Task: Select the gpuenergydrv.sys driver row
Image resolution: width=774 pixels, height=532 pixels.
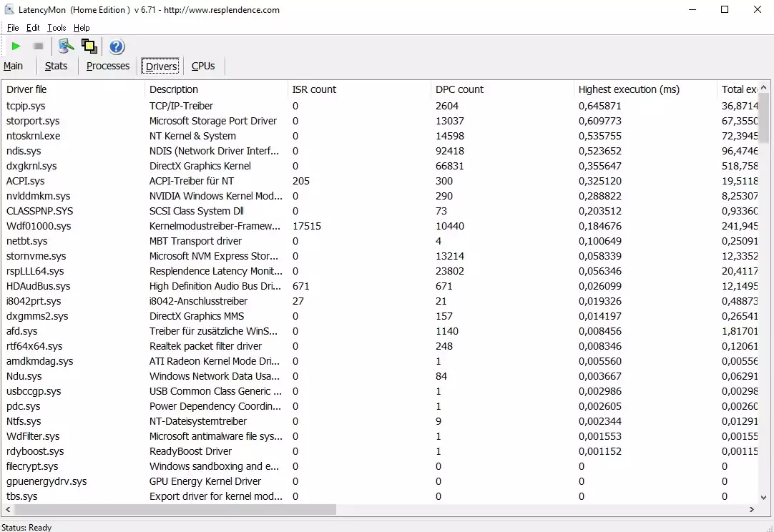Action: 380,482
